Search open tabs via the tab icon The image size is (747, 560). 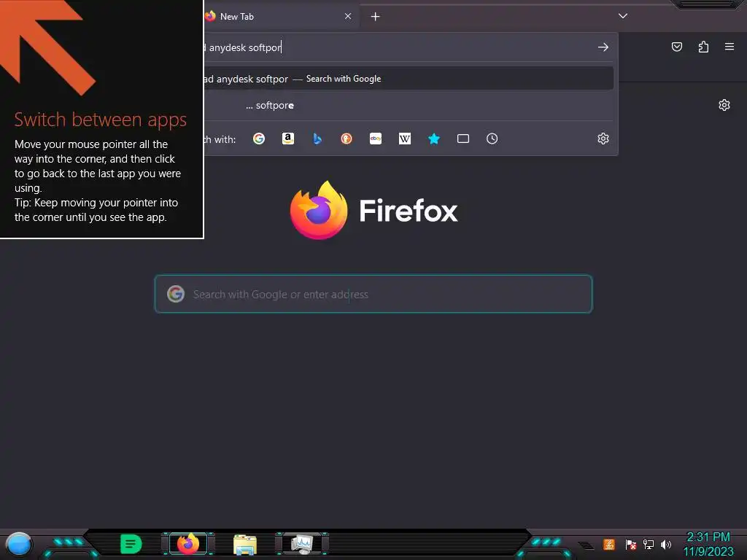click(x=463, y=139)
